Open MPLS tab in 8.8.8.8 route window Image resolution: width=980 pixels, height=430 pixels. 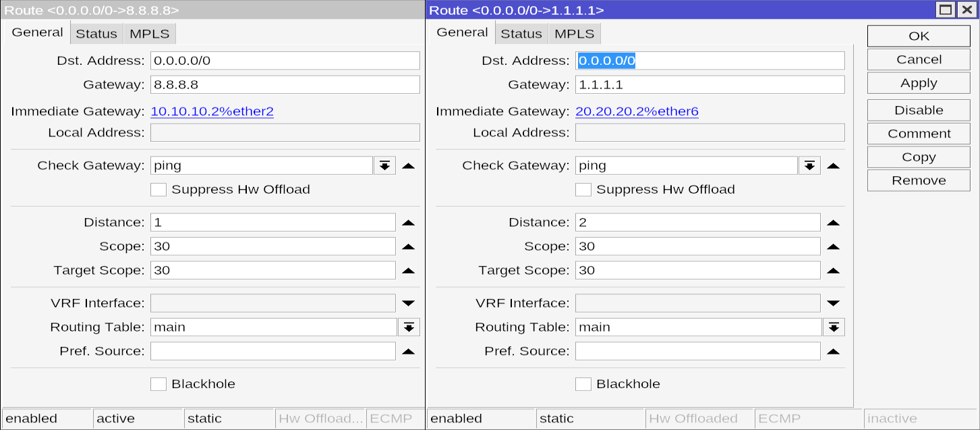[x=150, y=34]
